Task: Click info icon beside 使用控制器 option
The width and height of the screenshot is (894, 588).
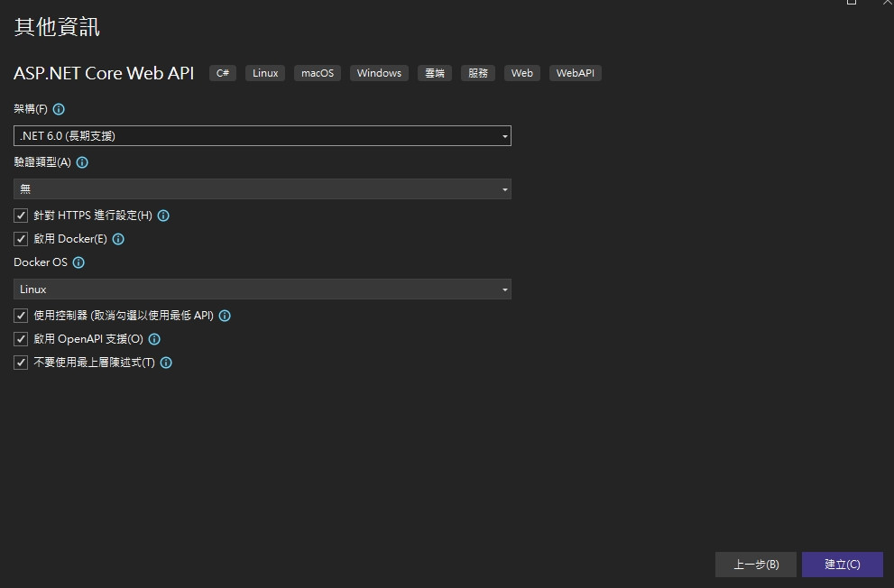Action: tap(225, 316)
